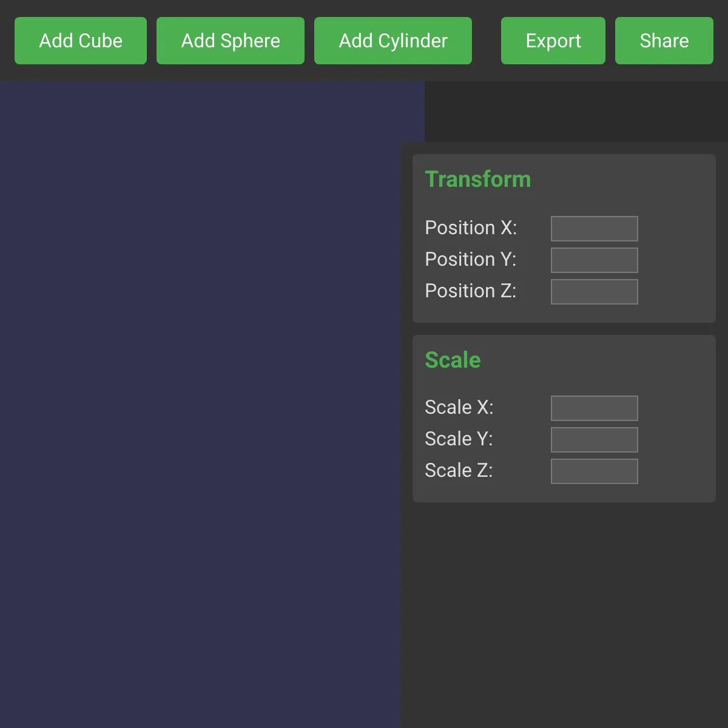This screenshot has height=728, width=728.
Task: Select the Scale X input field
Action: coord(595,408)
